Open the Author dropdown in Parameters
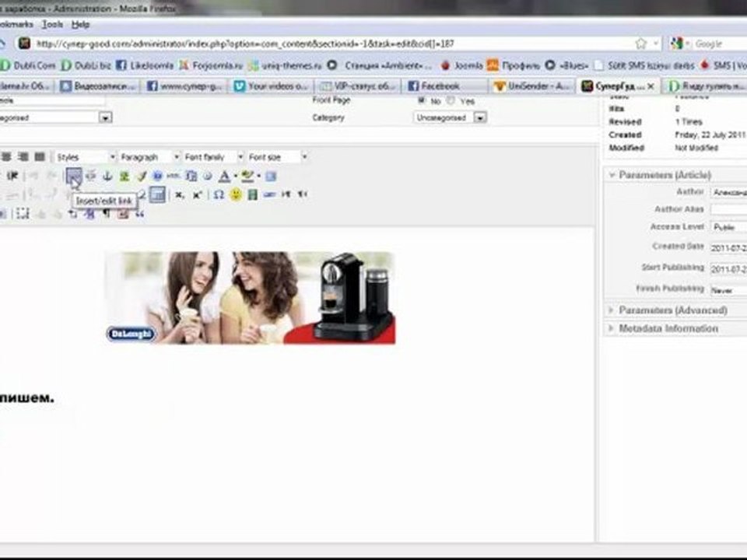747x560 pixels. 729,192
